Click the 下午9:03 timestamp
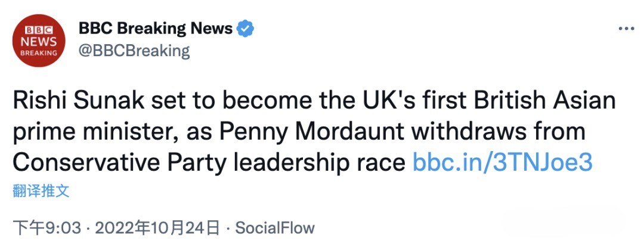644x252 pixels. (47, 228)
